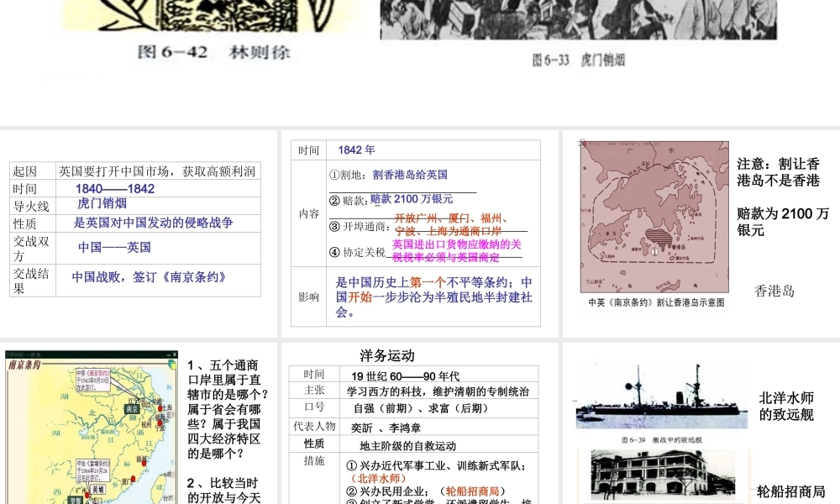This screenshot has height=504, width=840.
Task: Click the text 是英国对中国发动的侵略战争
Action: [153, 223]
